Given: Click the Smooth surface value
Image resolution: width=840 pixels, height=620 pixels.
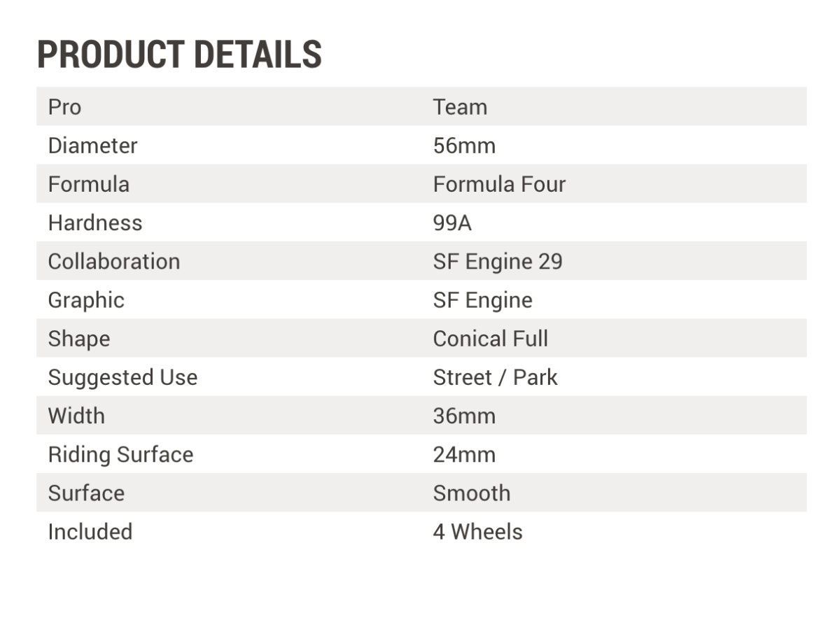Looking at the screenshot, I should click(x=471, y=493).
